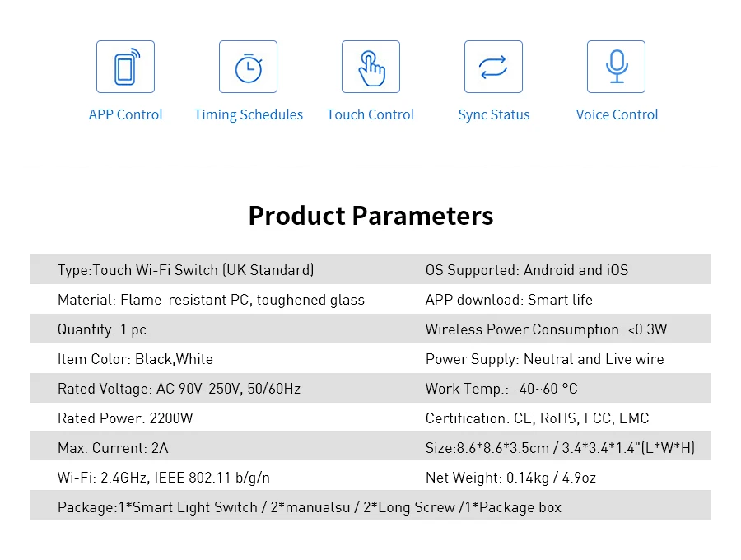Image resolution: width=741 pixels, height=560 pixels.
Task: Select the Voice Control label
Action: [x=617, y=114]
